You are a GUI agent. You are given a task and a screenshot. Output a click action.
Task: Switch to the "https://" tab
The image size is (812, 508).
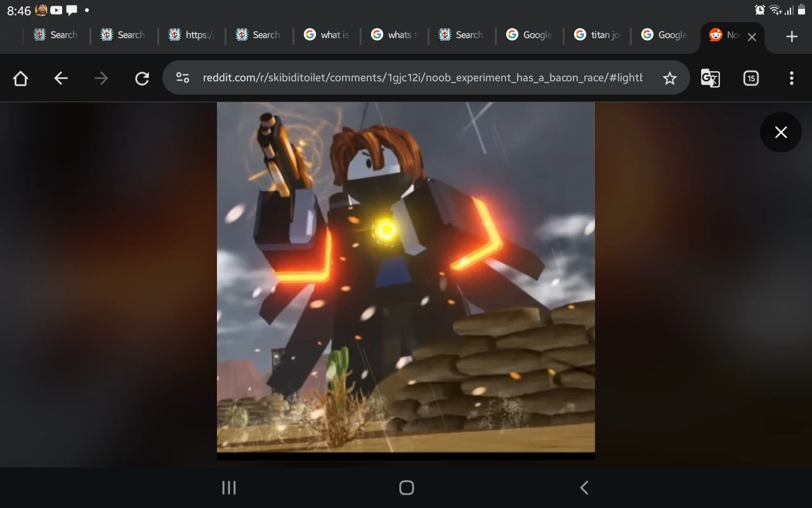tap(192, 35)
